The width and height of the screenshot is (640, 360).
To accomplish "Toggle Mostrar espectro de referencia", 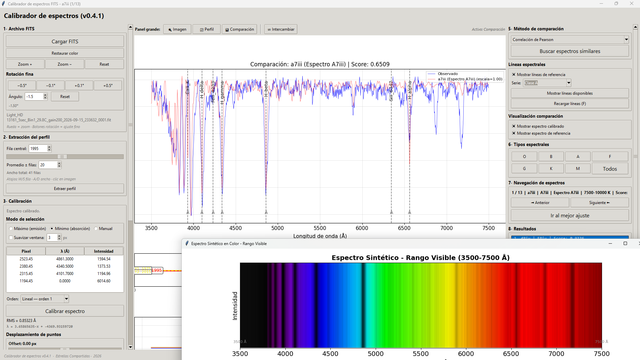I will 541,133.
